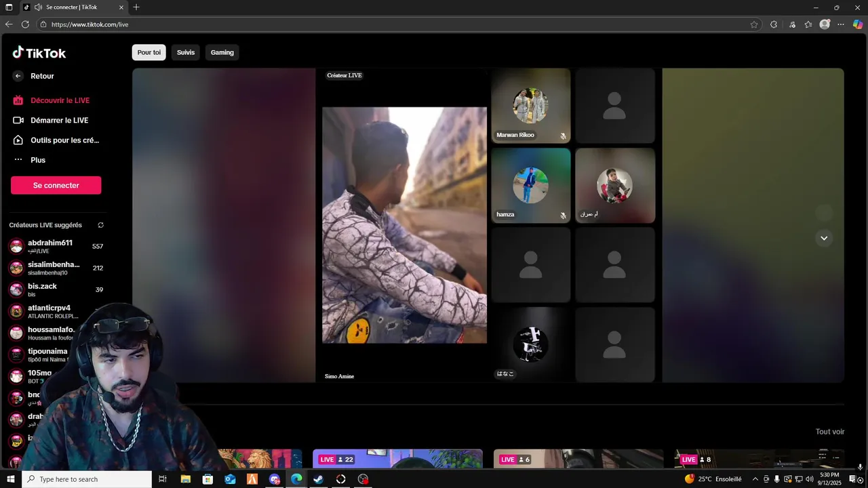Open weather widget 25°C Ensoleillé
The width and height of the screenshot is (868, 488).
[x=713, y=479]
